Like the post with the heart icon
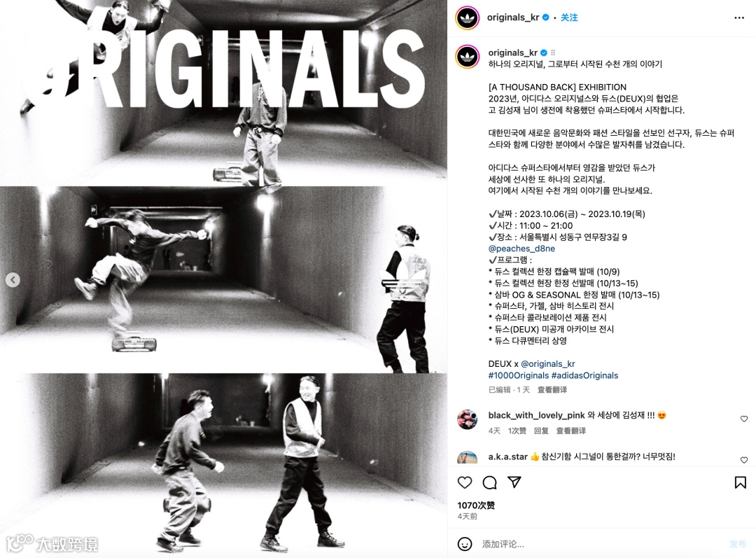This screenshot has height=558, width=756. 465,482
